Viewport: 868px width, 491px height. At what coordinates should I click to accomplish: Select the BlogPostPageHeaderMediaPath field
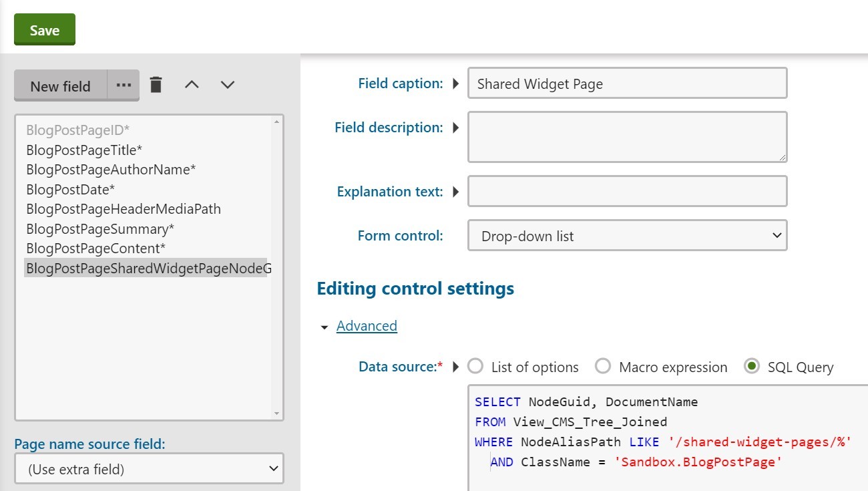click(124, 209)
